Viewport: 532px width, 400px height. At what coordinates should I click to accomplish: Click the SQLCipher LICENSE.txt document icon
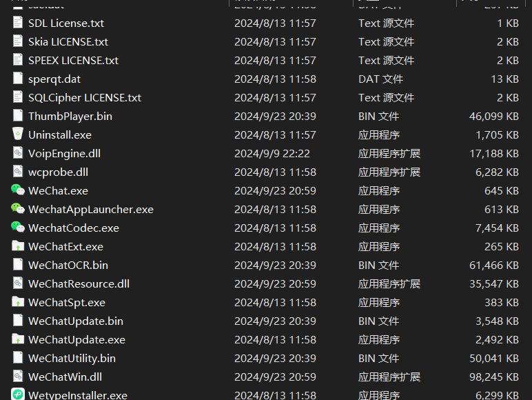(x=18, y=97)
